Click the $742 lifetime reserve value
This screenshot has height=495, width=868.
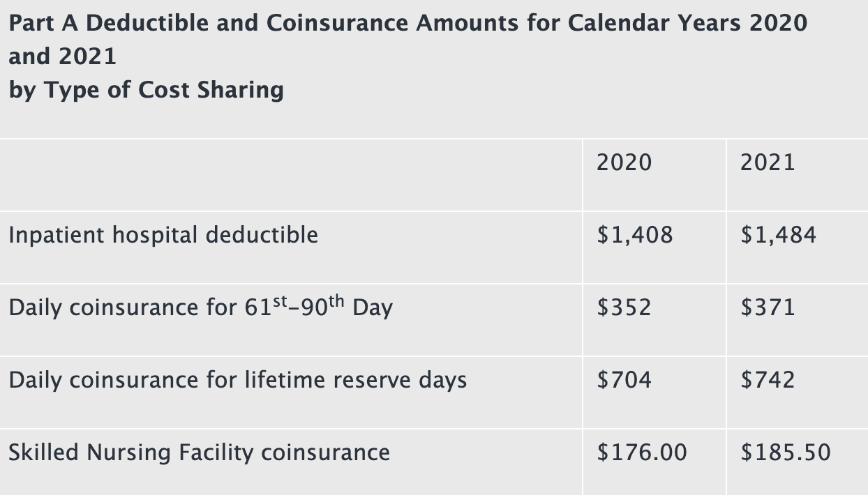click(x=768, y=380)
